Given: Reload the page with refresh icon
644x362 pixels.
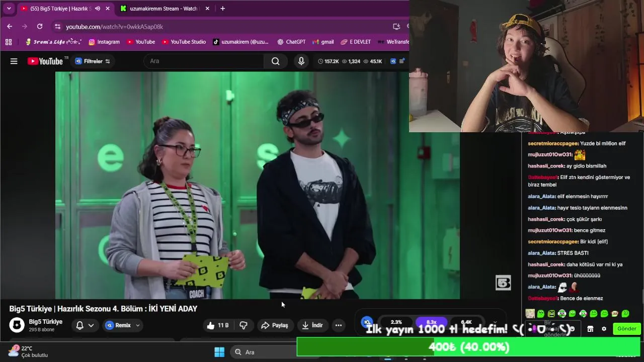Looking at the screenshot, I should [x=40, y=27].
